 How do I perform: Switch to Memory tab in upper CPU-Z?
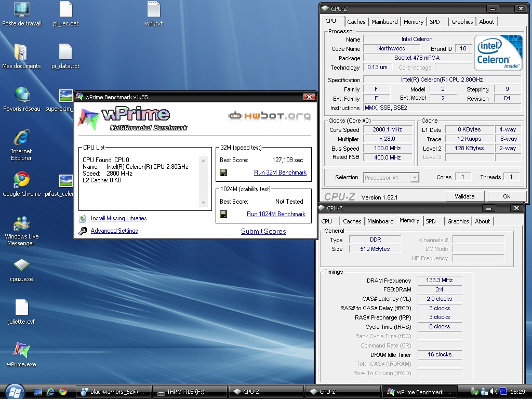coord(413,22)
